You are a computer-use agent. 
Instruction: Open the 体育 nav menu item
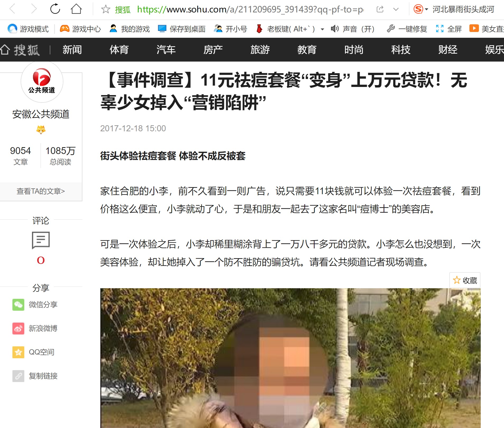click(x=119, y=50)
